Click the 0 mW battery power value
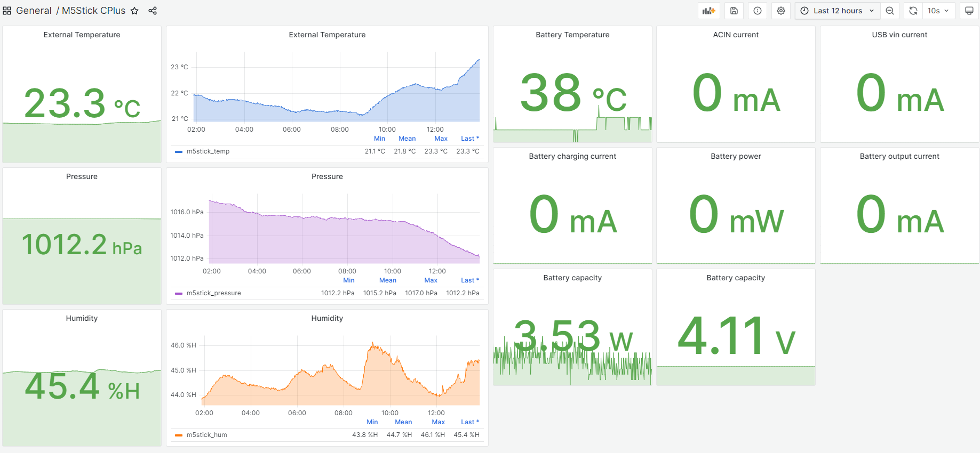The height and width of the screenshot is (453, 980). click(736, 215)
